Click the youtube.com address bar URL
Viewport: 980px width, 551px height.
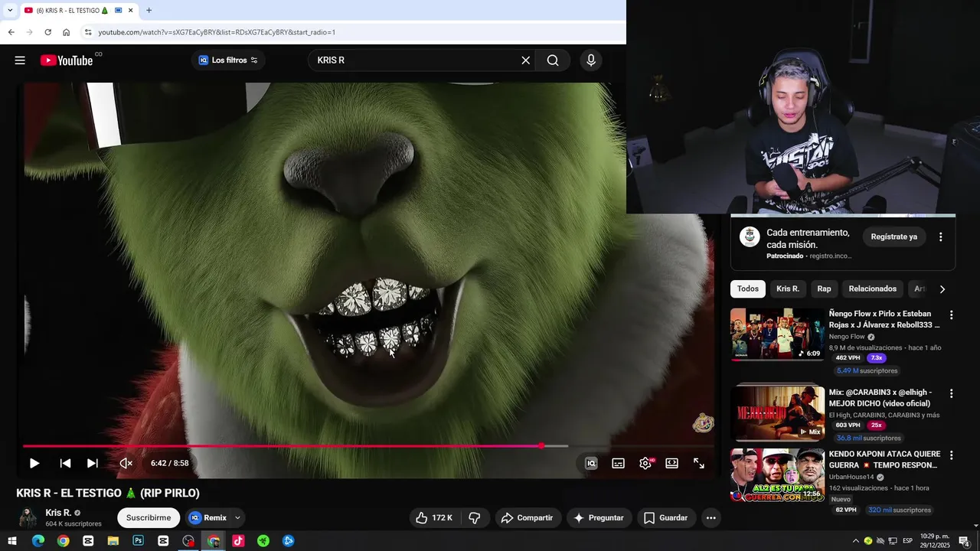coord(217,32)
